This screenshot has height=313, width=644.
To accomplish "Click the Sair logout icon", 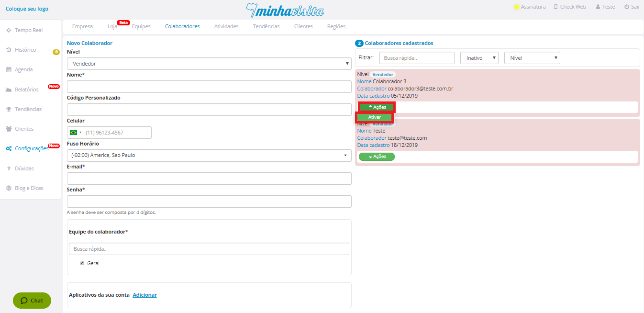I will pyautogui.click(x=627, y=7).
